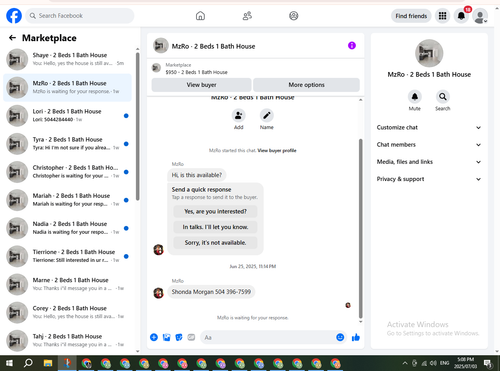Open the Groups icon in top navigation
The width and height of the screenshot is (500, 371).
(x=294, y=16)
